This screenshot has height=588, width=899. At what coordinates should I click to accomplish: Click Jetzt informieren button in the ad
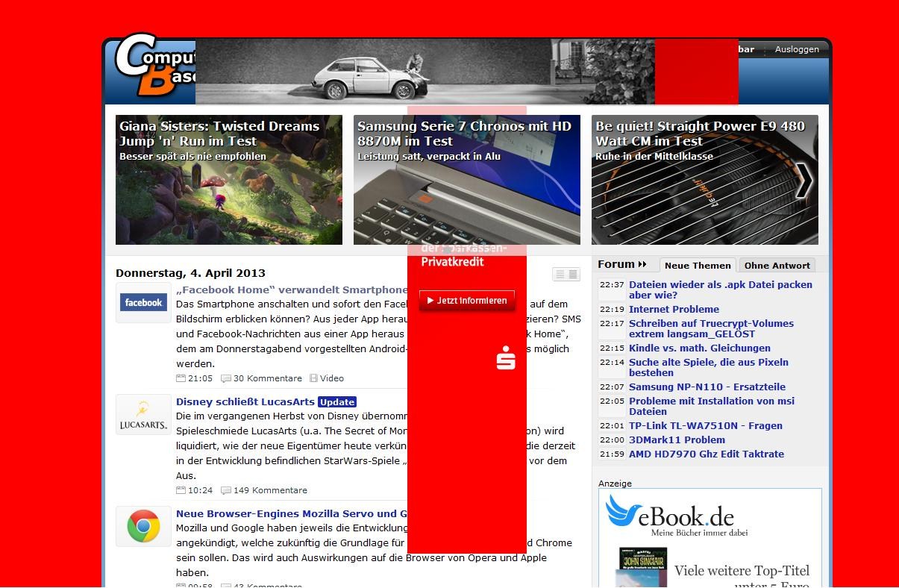click(467, 301)
